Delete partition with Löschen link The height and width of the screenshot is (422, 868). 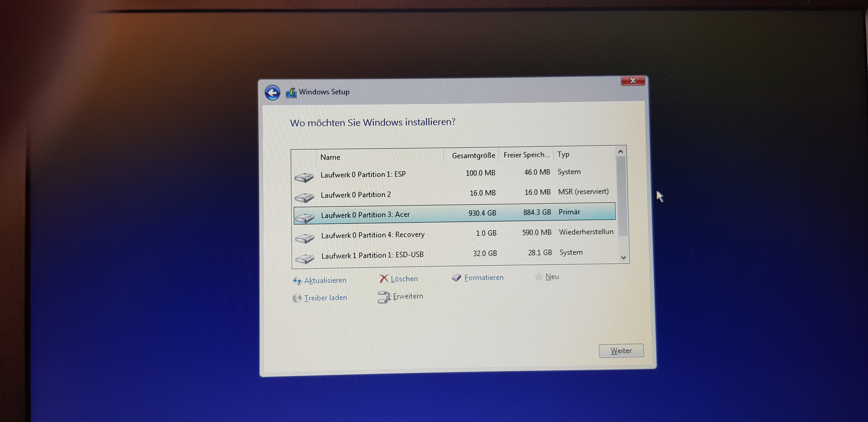[x=404, y=279]
